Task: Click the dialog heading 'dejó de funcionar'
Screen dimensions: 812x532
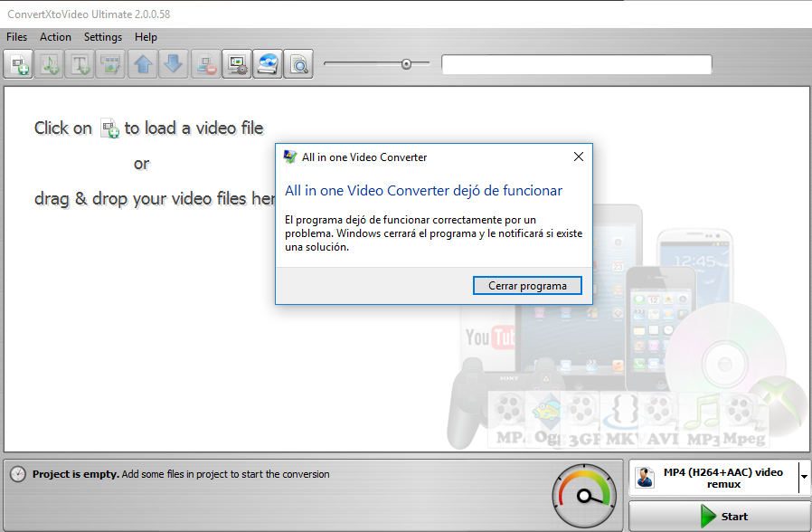Action: pos(507,191)
